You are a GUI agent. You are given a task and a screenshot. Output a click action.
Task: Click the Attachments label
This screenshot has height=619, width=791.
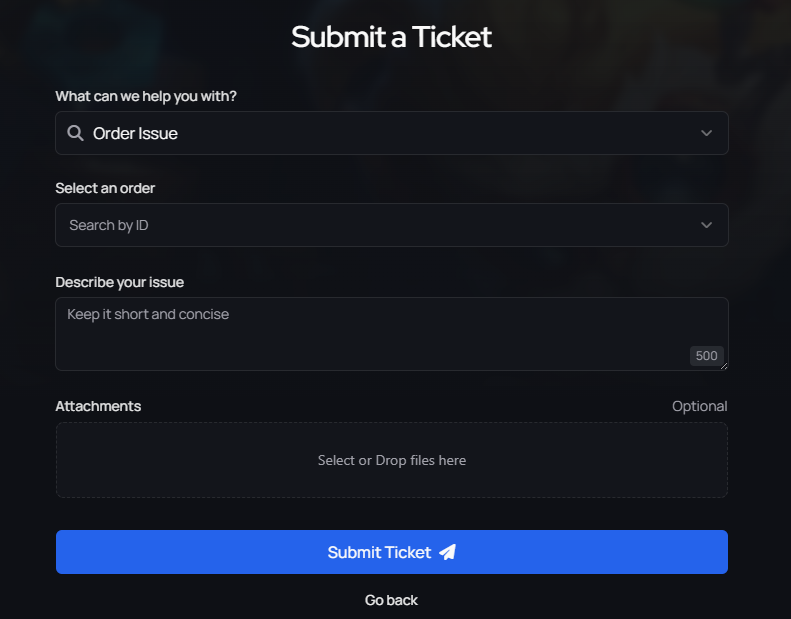pyautogui.click(x=98, y=406)
